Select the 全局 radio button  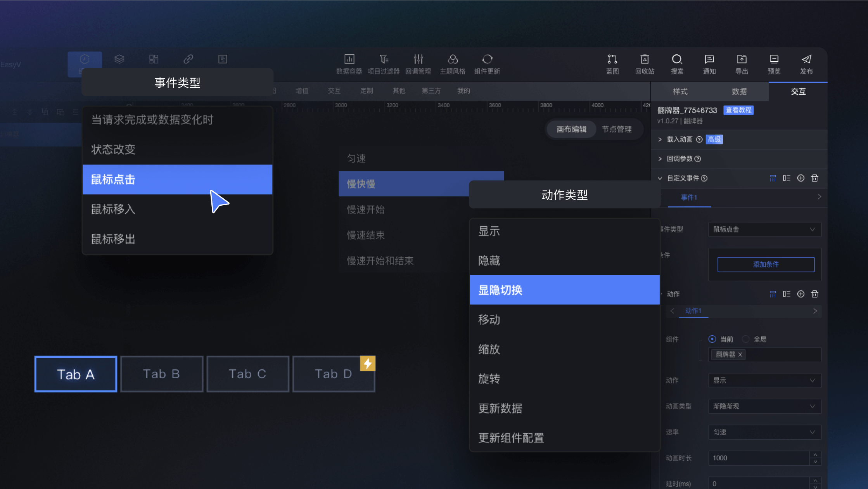coord(745,339)
